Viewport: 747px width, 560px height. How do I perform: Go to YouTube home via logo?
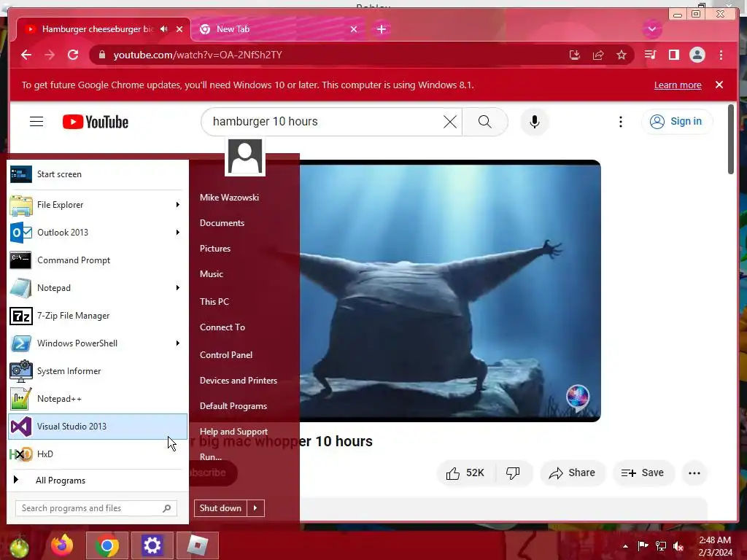[96, 122]
